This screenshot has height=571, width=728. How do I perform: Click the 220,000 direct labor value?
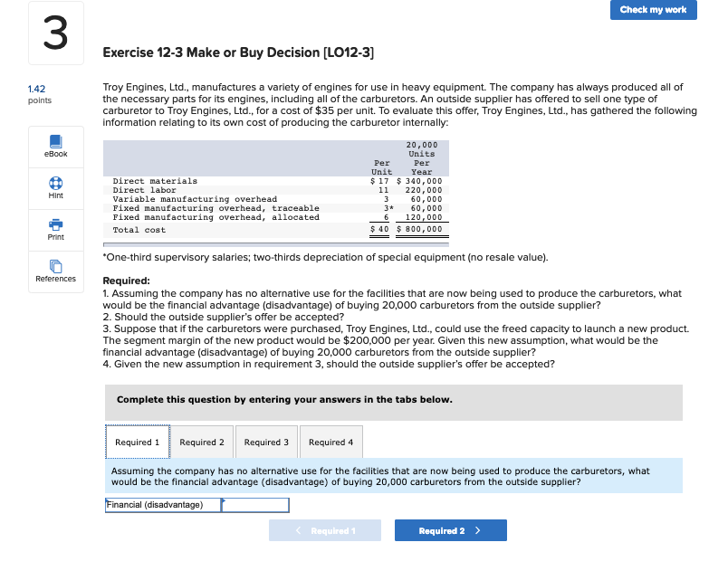pos(424,190)
